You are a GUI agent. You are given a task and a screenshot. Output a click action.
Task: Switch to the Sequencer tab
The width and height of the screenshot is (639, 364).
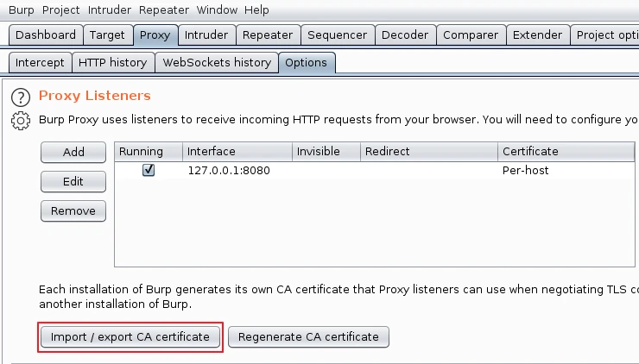point(337,35)
